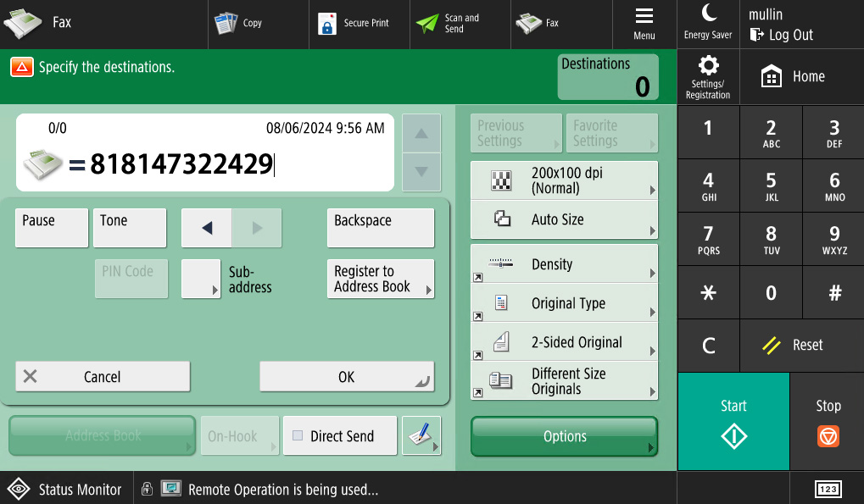Open the main Menu
This screenshot has width=864, height=504.
point(644,23)
